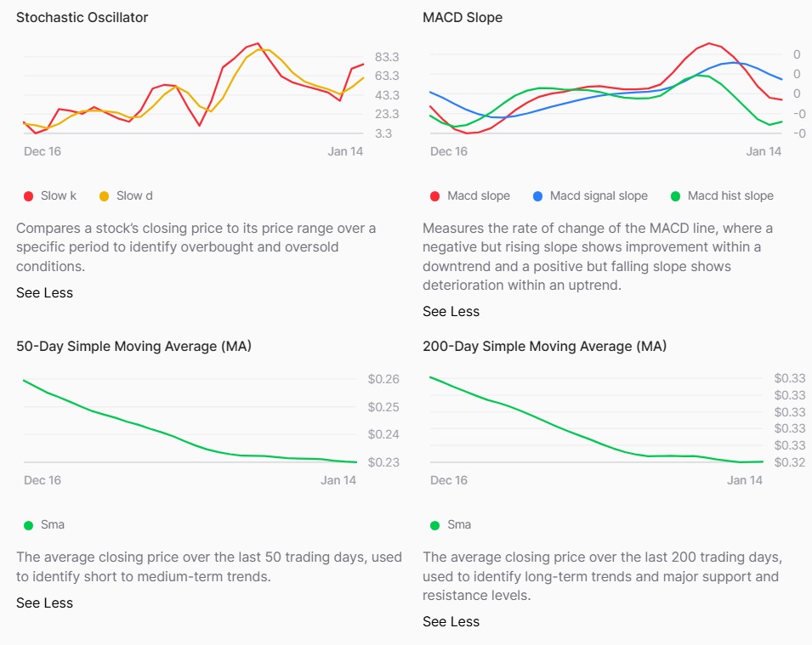The height and width of the screenshot is (645, 812).
Task: Click the MACD Slope chart title
Action: [463, 18]
